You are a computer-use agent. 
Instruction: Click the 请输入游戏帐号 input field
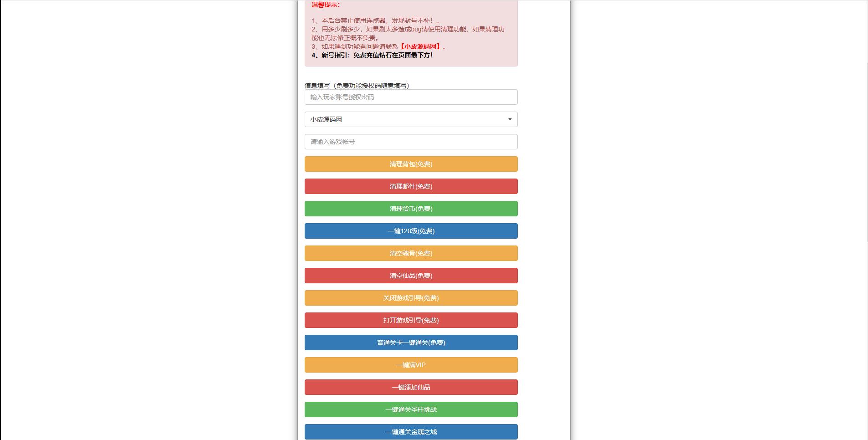click(411, 142)
